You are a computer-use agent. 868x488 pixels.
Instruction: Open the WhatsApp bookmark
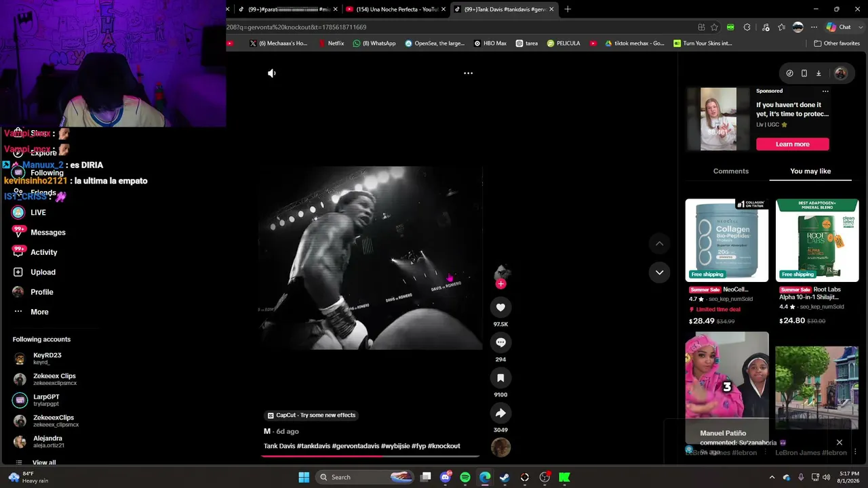[x=374, y=43]
